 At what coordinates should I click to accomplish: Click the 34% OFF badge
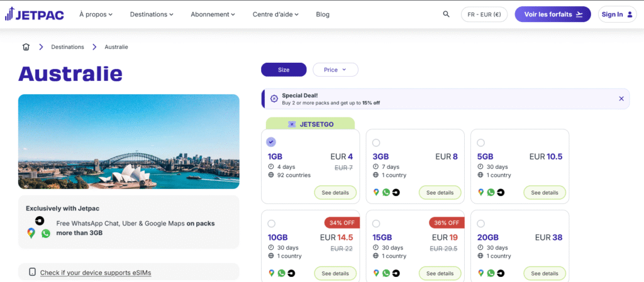(x=342, y=223)
